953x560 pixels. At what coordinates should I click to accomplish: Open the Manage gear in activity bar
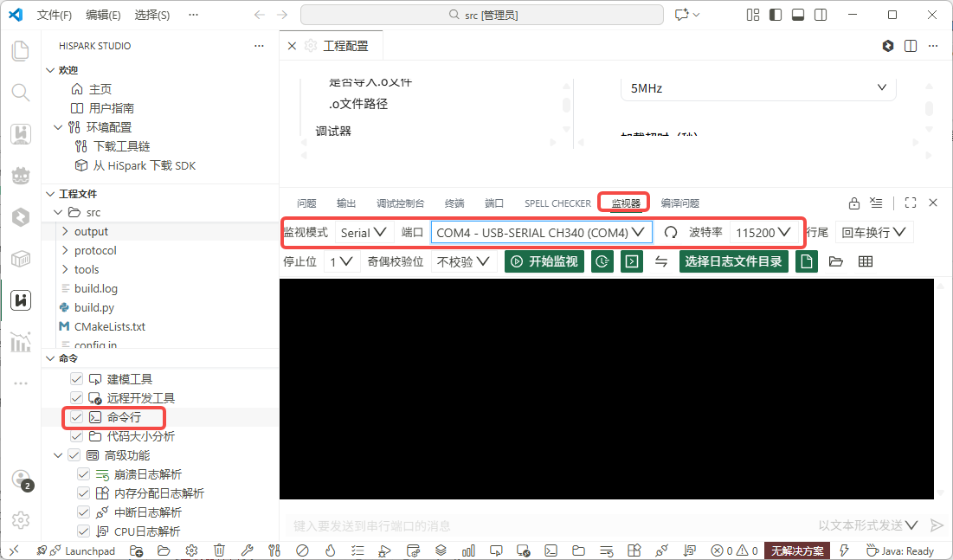[21, 520]
